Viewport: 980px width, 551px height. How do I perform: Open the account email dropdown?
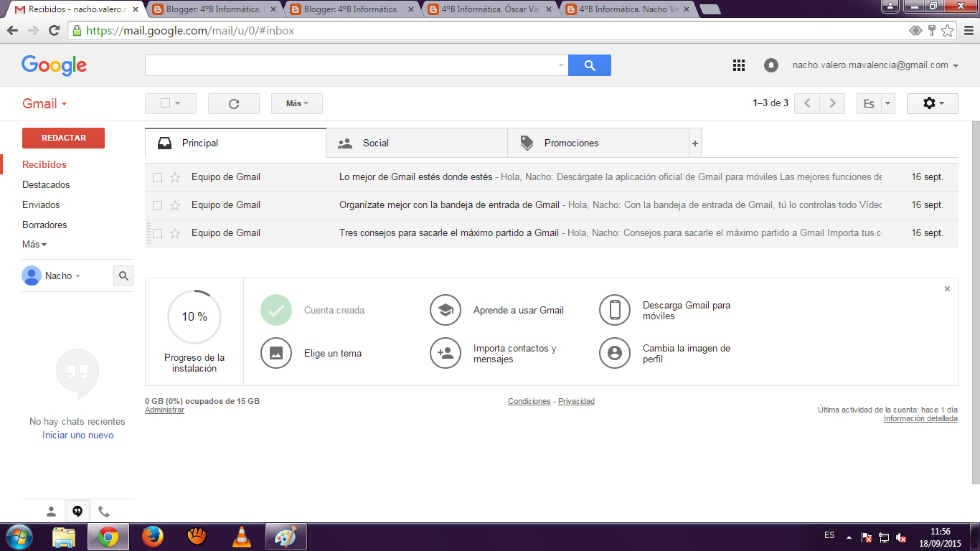875,65
